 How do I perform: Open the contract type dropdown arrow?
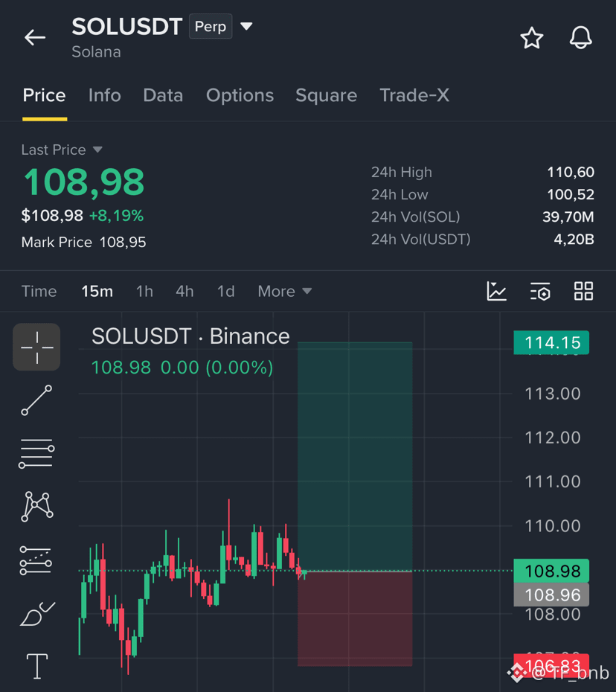(246, 27)
